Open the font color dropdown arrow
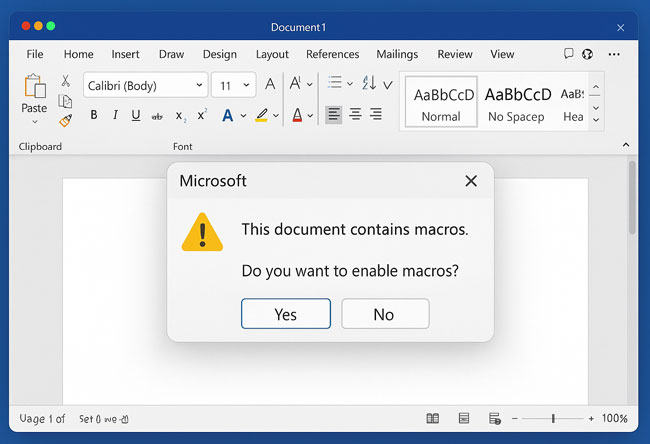 (310, 116)
